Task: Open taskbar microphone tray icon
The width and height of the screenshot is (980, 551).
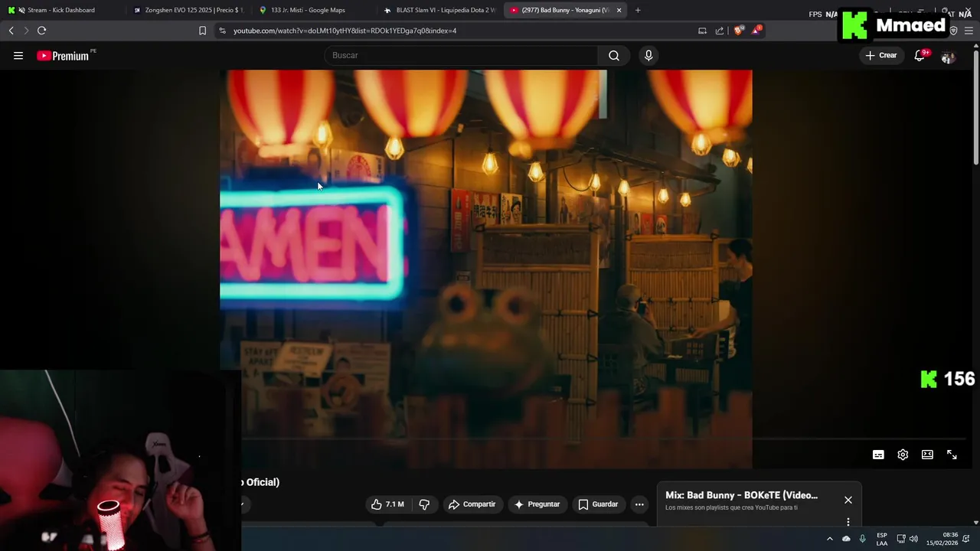Action: coord(863,539)
